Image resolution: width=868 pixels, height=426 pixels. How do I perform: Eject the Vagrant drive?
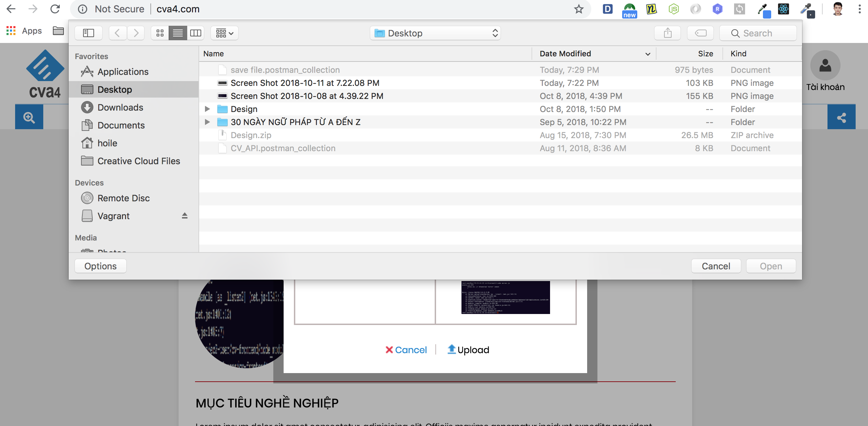pos(185,216)
